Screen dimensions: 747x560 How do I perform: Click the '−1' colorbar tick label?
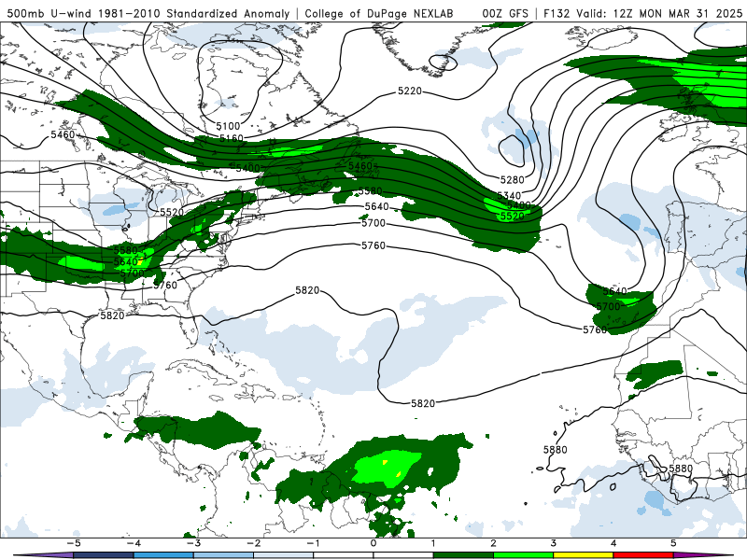click(313, 543)
